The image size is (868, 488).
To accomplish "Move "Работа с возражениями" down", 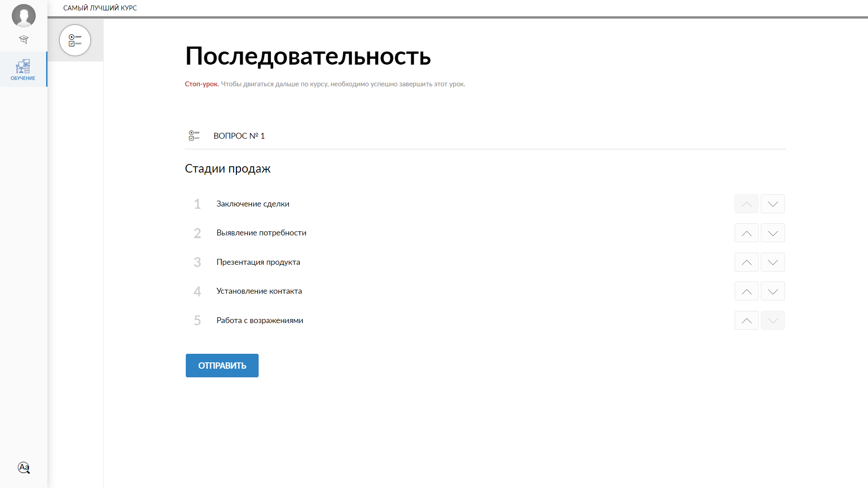I will 773,320.
